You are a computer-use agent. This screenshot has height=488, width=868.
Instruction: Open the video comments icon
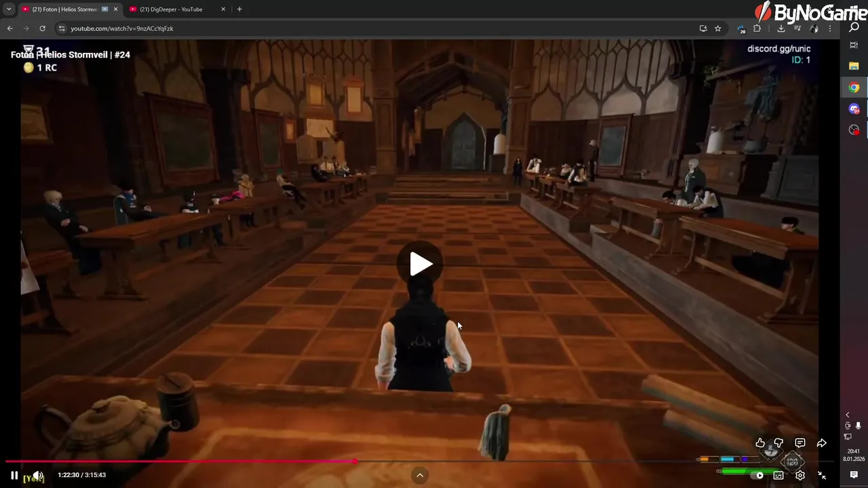800,443
